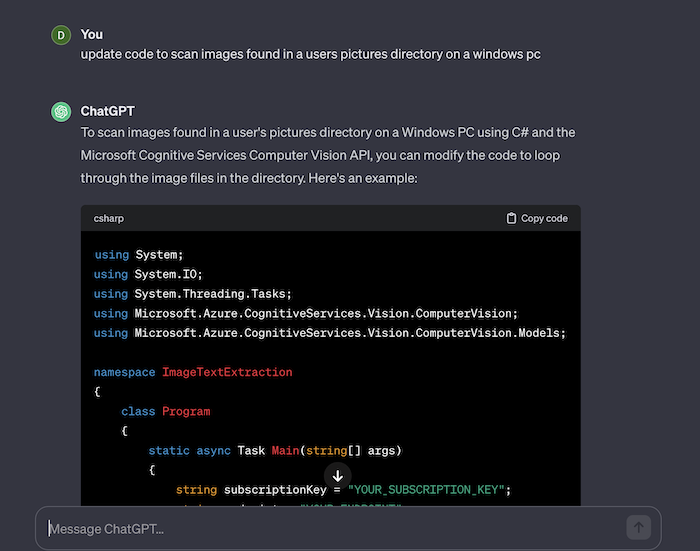Image resolution: width=700 pixels, height=551 pixels.
Task: Click the 'class Program' code line
Action: [166, 411]
